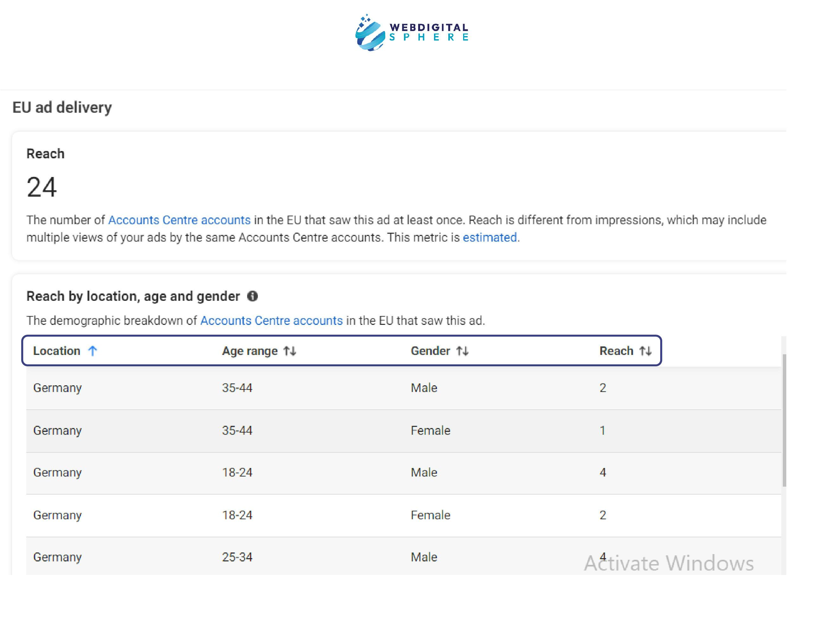824x644 pixels.
Task: Click the Reach by location, age and gender heading
Action: coord(133,296)
